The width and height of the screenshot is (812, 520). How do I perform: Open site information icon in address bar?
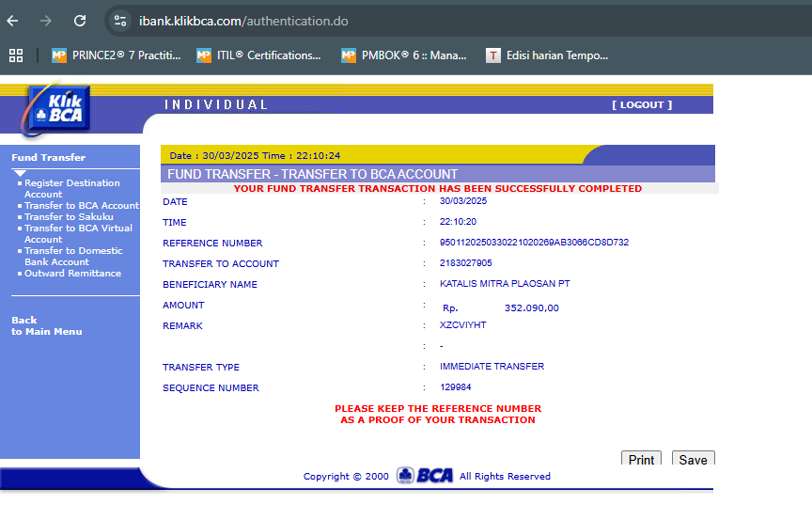(120, 21)
